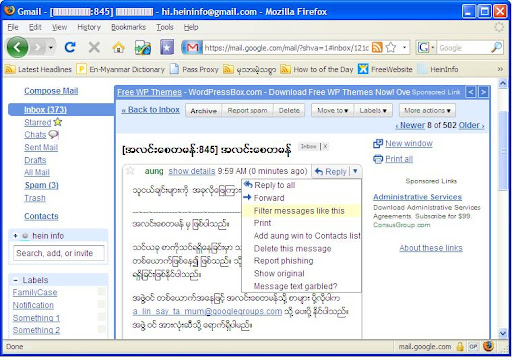
Task: Click the vertical scrollbar down arrow
Action: pyautogui.click(x=503, y=333)
